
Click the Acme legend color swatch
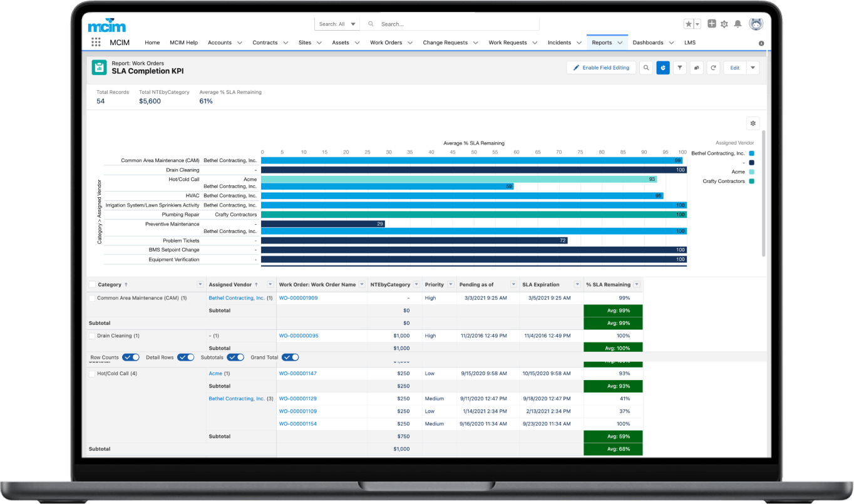751,172
